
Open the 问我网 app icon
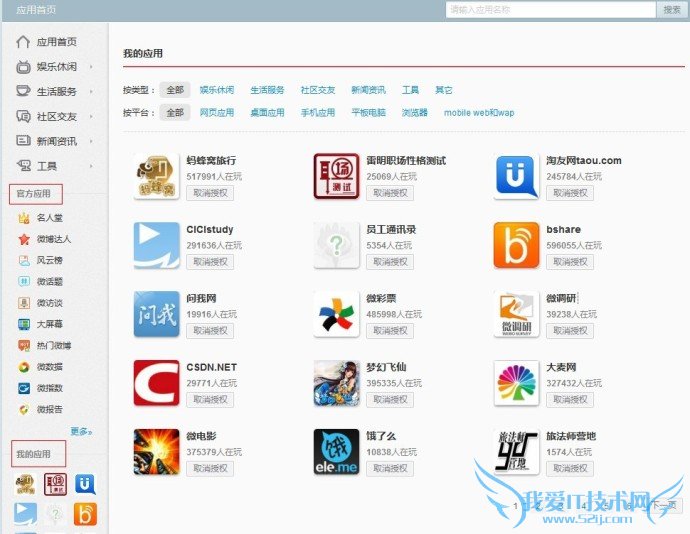(x=157, y=314)
